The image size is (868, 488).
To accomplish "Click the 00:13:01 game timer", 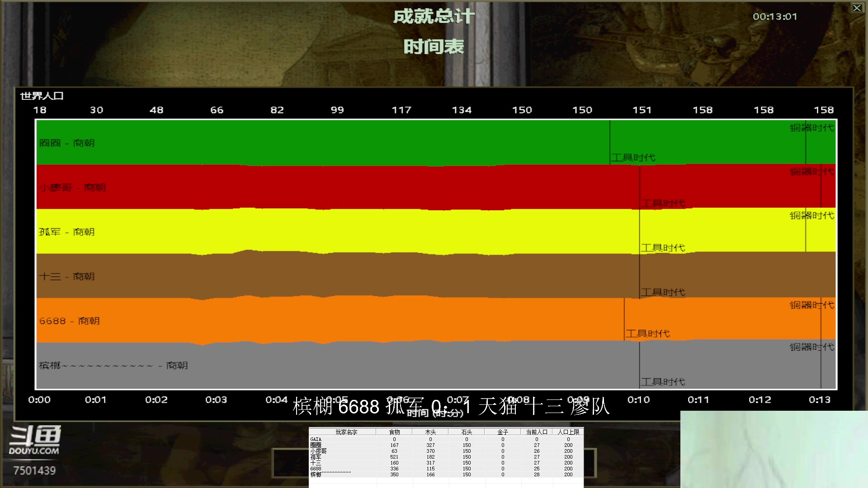I will [x=775, y=17].
